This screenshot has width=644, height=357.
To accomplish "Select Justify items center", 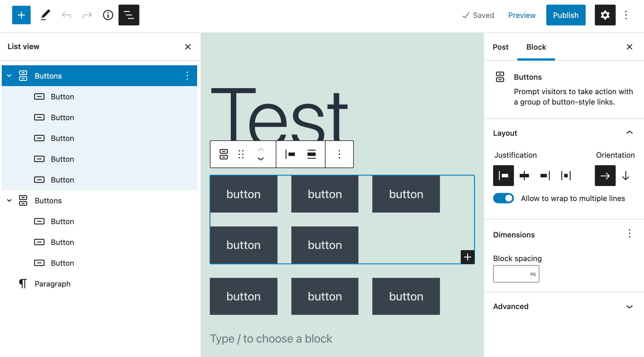I will 524,176.
